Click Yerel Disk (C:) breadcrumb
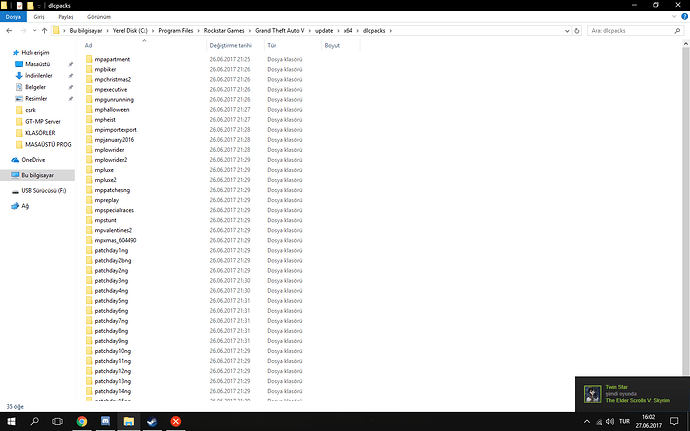 click(x=130, y=31)
